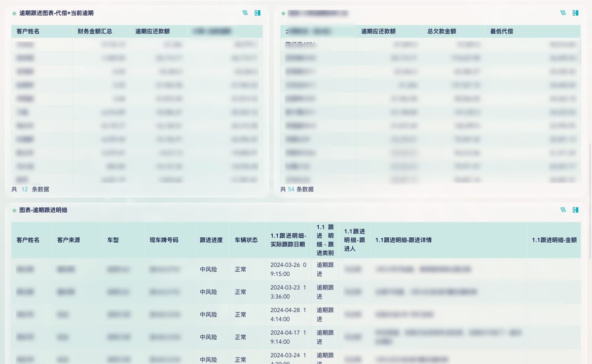Click column-layout icon of top-right blurred-title panel
592x364 pixels.
click(575, 13)
